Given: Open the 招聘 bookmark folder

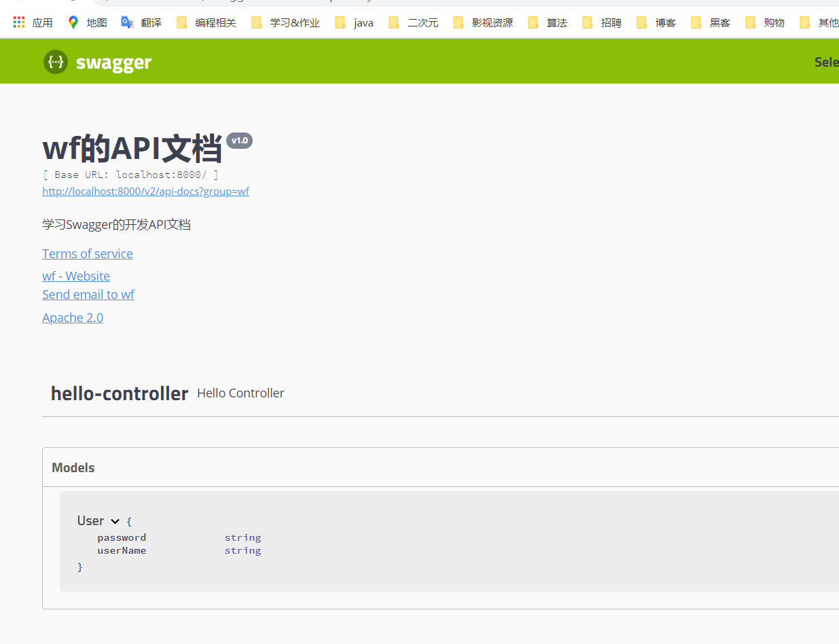Looking at the screenshot, I should coord(602,22).
